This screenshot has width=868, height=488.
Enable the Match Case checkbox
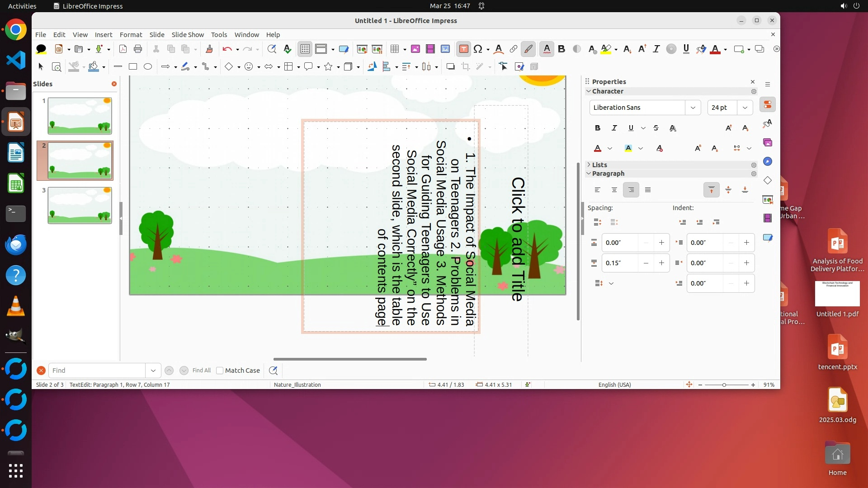coord(220,371)
